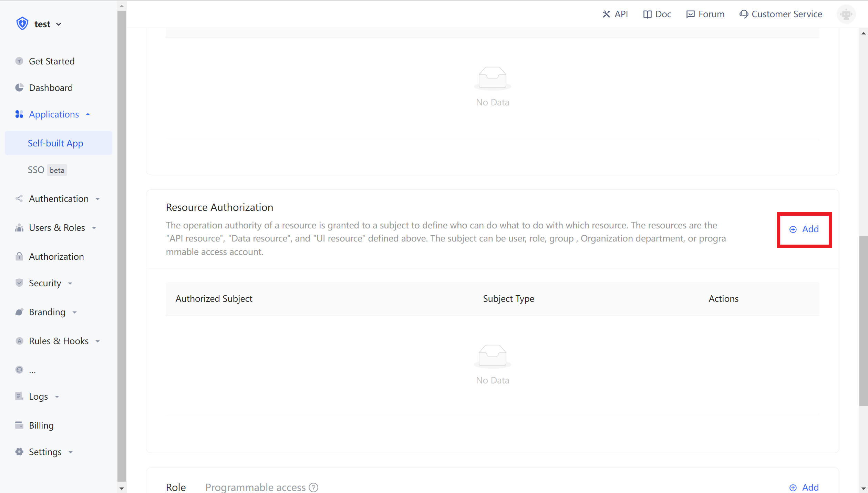The height and width of the screenshot is (493, 868).
Task: Click the Programmable access help icon
Action: (x=313, y=487)
